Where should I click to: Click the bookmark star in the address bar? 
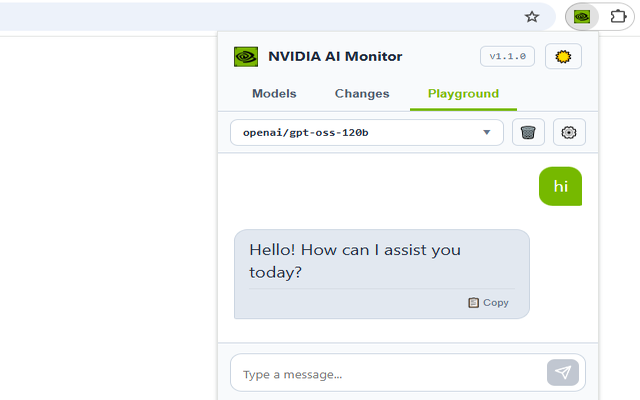(532, 17)
